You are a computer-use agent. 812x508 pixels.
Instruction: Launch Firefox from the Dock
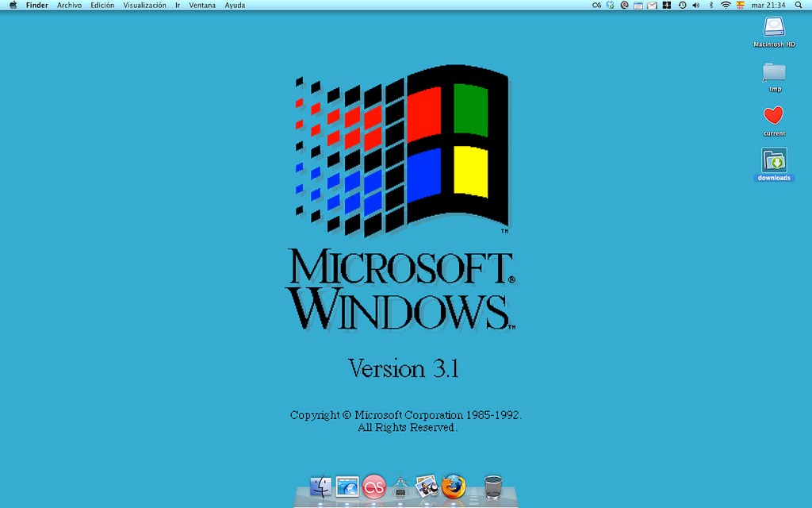[x=454, y=487]
